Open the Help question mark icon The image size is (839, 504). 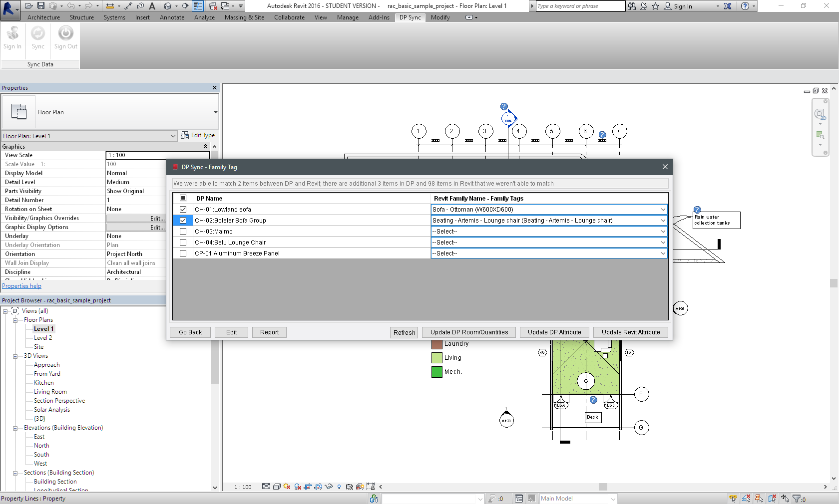click(745, 6)
